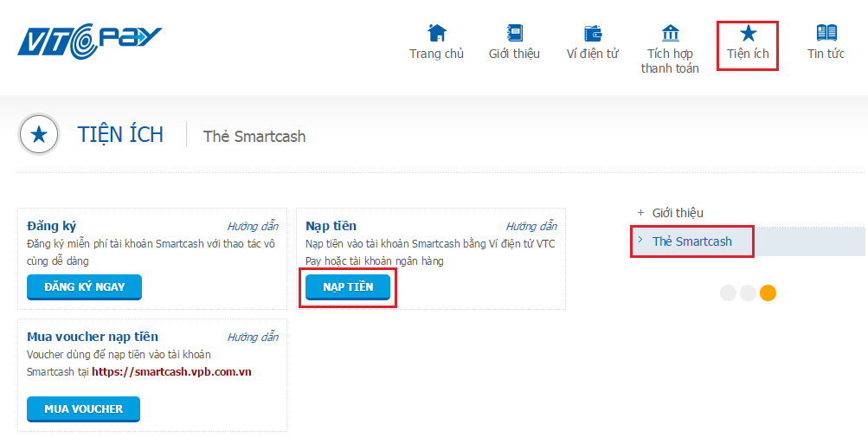Click the Nạp tiền card heading

tap(331, 226)
